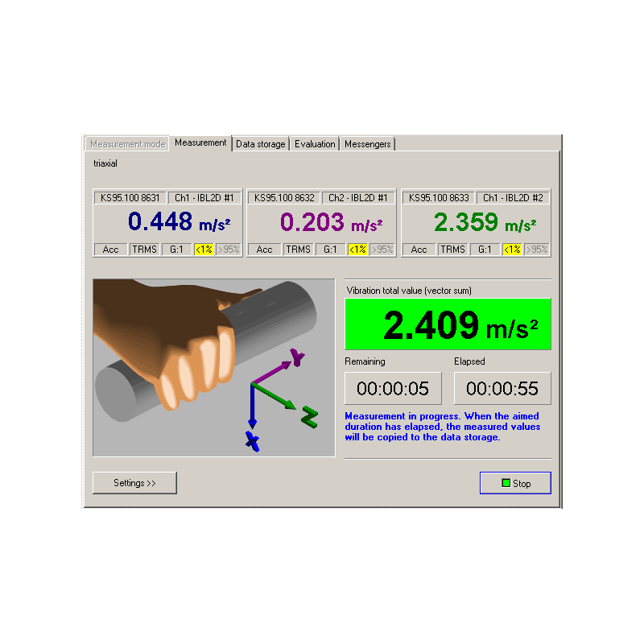644x644 pixels.
Task: Click the TRMS field of sensor 8631
Action: pyautogui.click(x=145, y=250)
